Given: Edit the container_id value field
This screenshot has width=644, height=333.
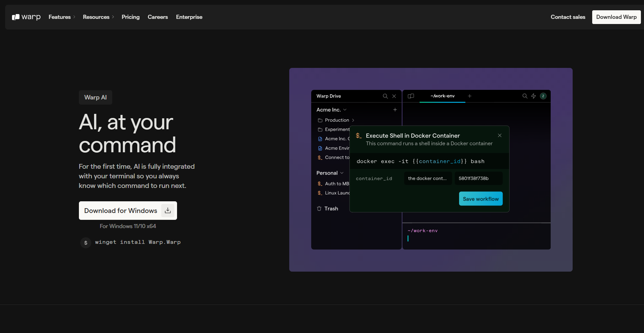Looking at the screenshot, I should (478, 178).
